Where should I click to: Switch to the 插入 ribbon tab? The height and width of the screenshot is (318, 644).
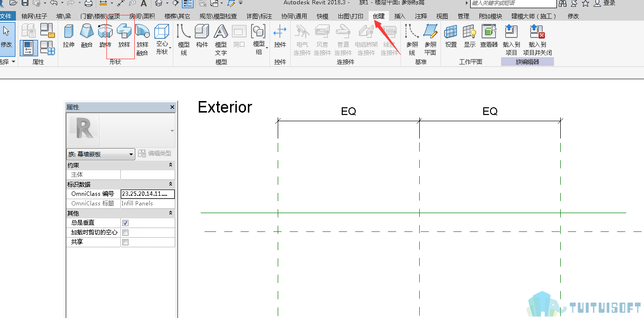coord(400,16)
